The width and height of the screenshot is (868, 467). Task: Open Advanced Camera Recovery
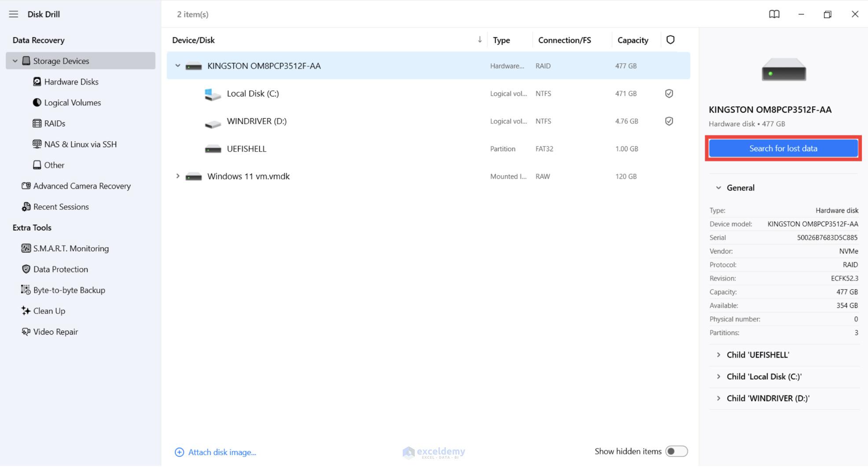point(82,186)
